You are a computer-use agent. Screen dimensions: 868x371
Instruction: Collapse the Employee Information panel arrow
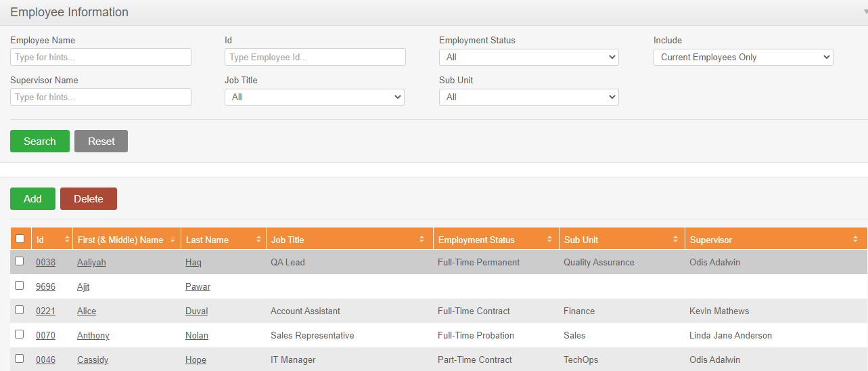click(x=865, y=12)
